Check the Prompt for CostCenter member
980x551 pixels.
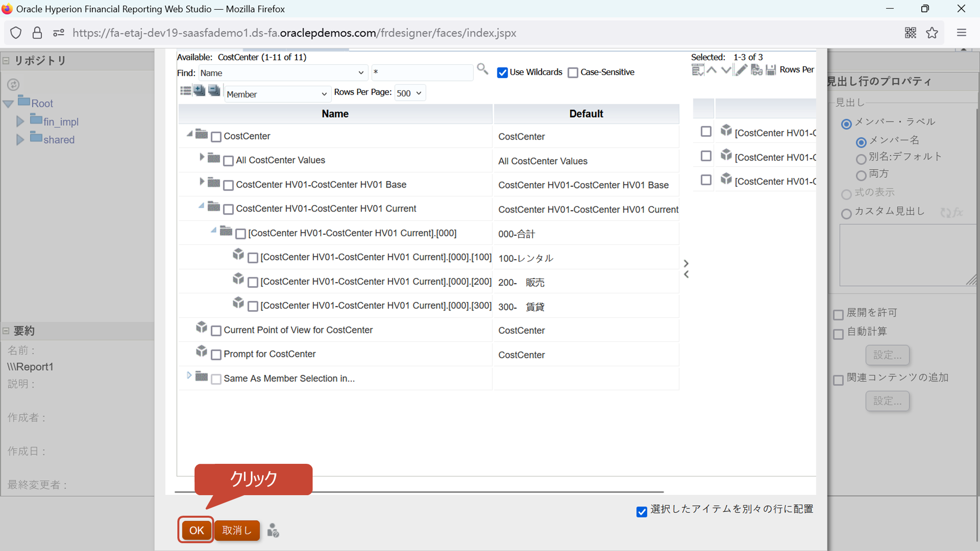coord(216,355)
